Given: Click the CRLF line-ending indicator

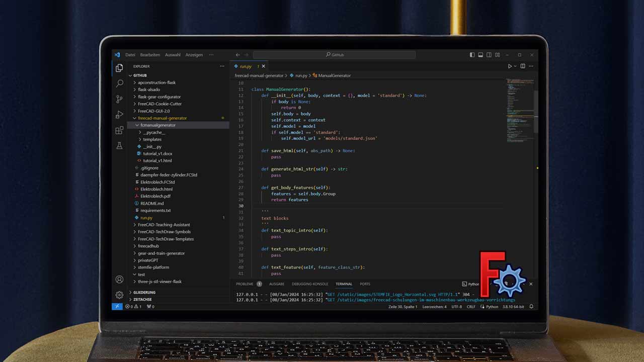Looking at the screenshot, I should coord(471,306).
